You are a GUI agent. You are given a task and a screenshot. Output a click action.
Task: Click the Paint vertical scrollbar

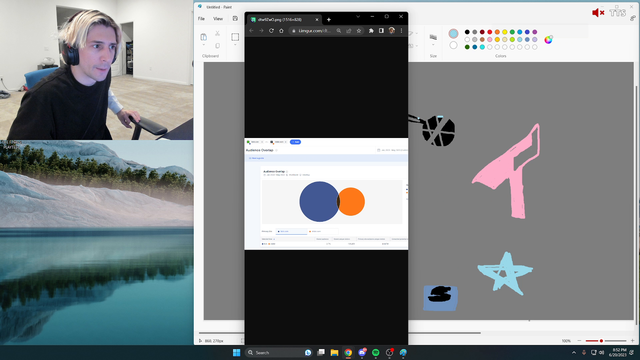[x=637, y=205]
